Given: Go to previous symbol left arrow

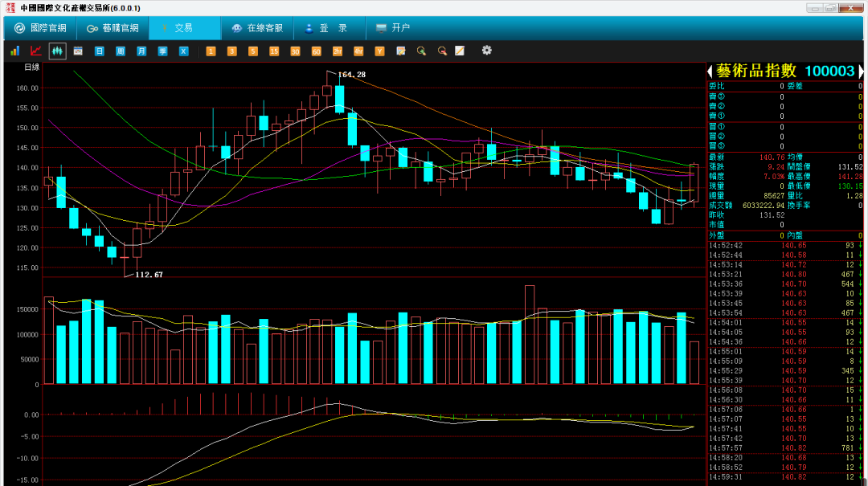Looking at the screenshot, I should pos(710,71).
